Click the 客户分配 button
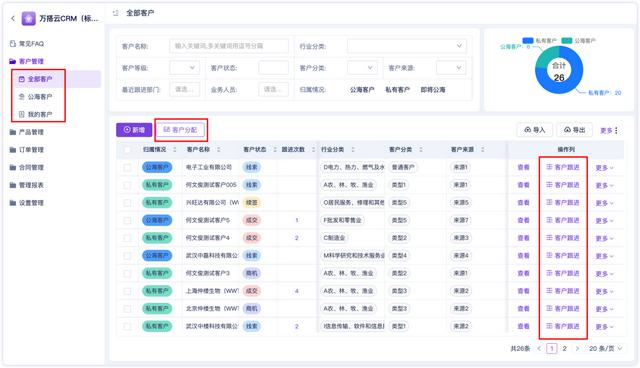Viewport: 640px width, 368px height. tap(180, 130)
